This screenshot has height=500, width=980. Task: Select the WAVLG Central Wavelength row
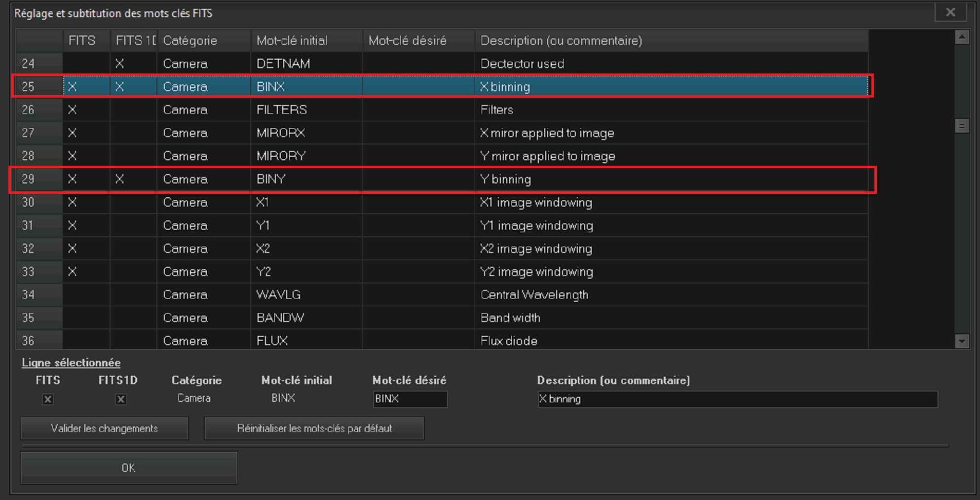tap(278, 294)
